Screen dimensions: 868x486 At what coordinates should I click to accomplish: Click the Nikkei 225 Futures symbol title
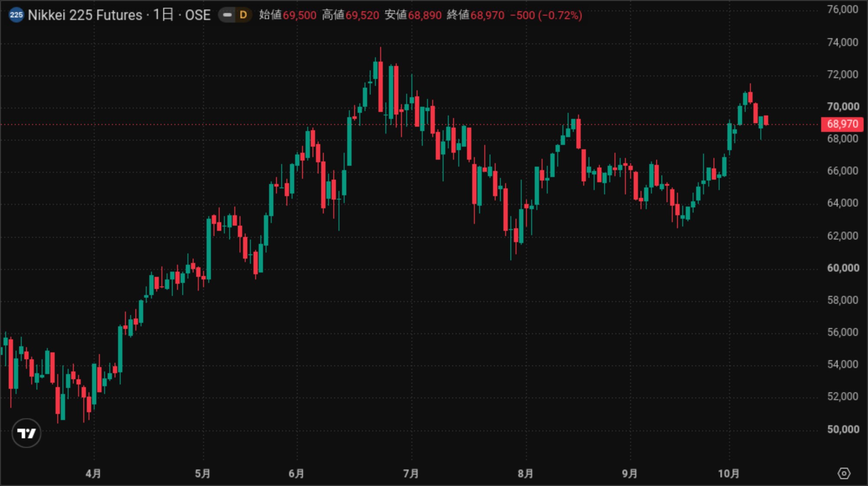pyautogui.click(x=85, y=15)
